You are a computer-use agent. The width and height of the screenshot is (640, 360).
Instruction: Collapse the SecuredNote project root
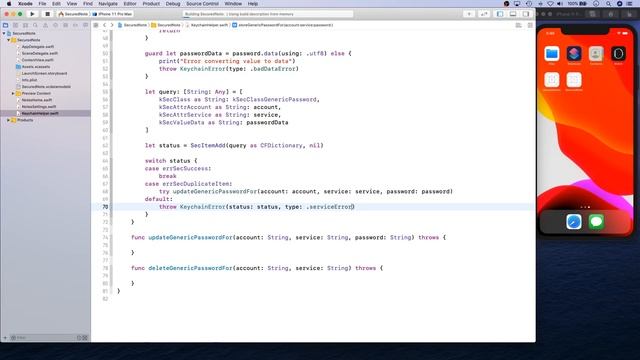[4, 33]
